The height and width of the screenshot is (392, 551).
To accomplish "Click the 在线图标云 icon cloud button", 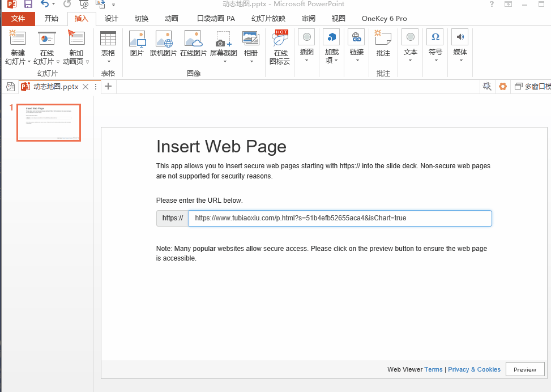I will pos(280,41).
